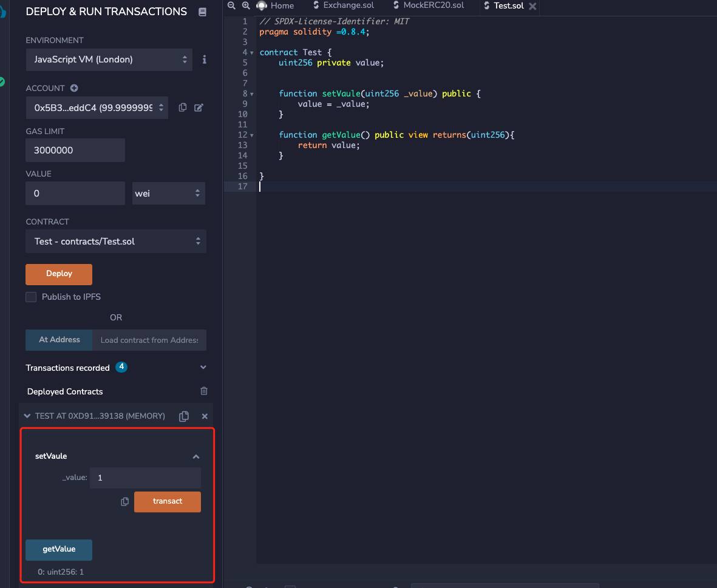Call the getValue function
Image resolution: width=717 pixels, height=588 pixels.
pos(59,550)
